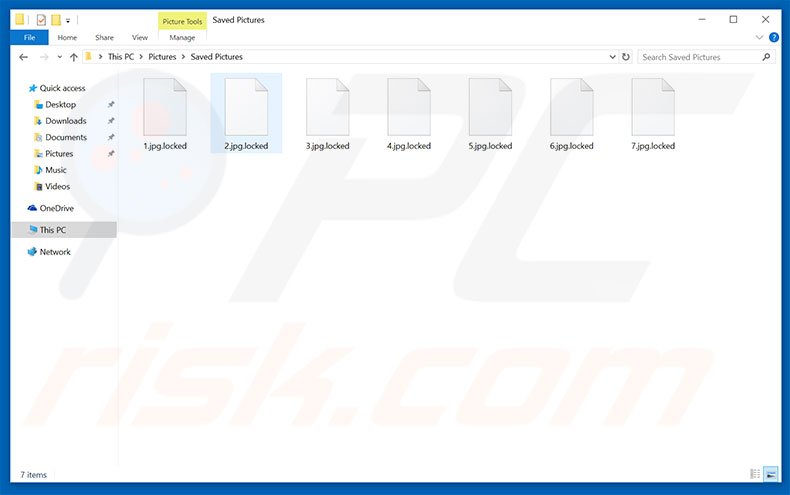Expand chevron before This PC breadcrumb
790x495 pixels.
(x=100, y=57)
